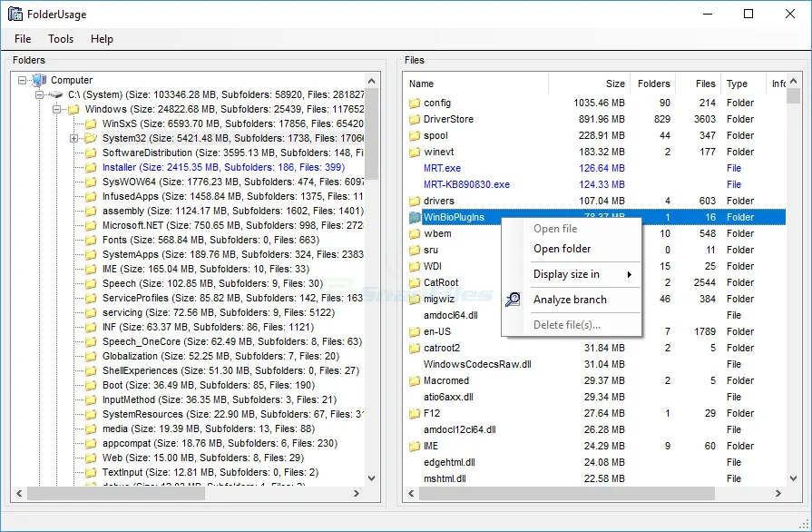Click the catroot2 folder icon
The image size is (812, 532).
pyautogui.click(x=415, y=348)
